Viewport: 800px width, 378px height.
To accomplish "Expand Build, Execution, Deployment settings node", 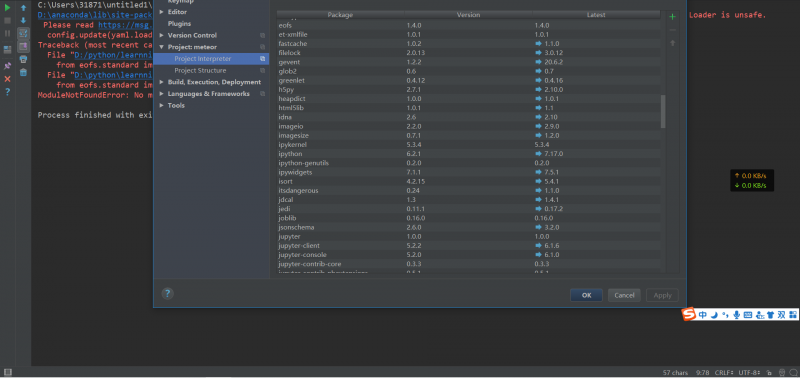I will pyautogui.click(x=162, y=82).
